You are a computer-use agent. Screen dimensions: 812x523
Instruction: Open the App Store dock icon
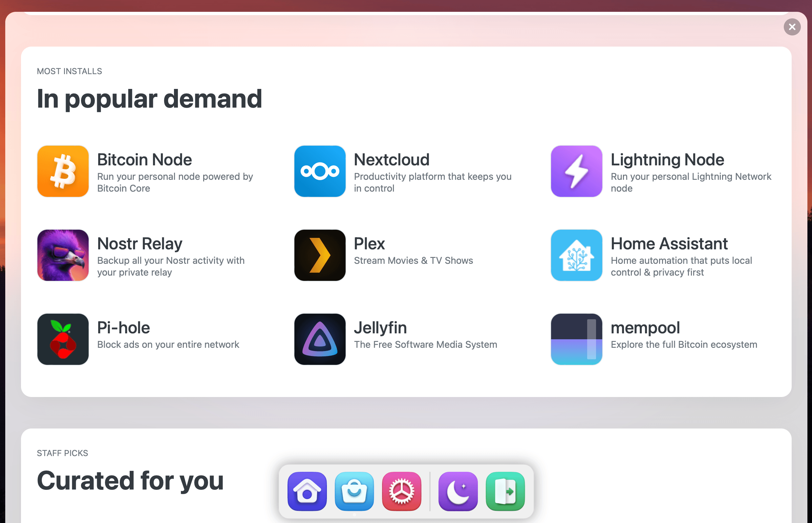click(x=354, y=491)
